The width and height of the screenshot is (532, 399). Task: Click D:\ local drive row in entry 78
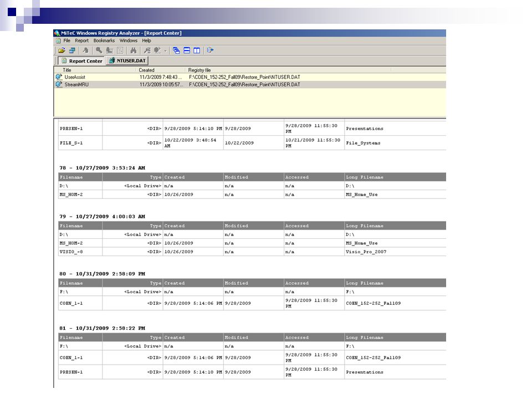pyautogui.click(x=252, y=186)
